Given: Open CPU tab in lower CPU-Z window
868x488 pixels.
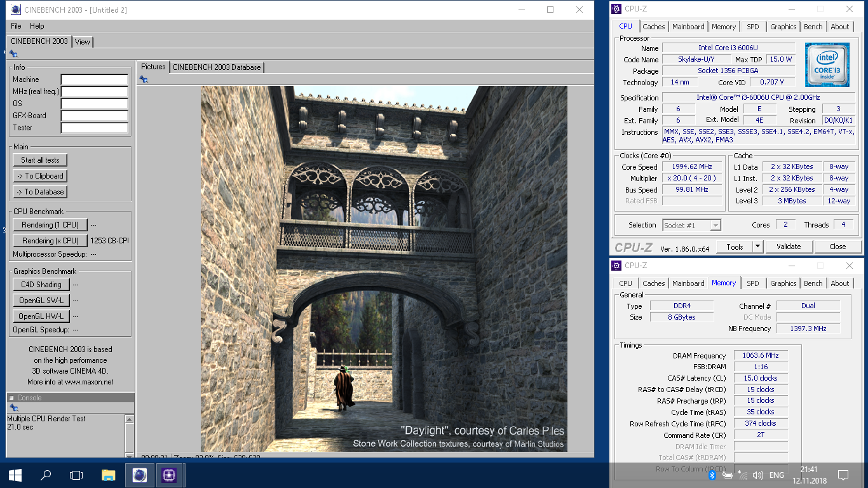Looking at the screenshot, I should pyautogui.click(x=626, y=283).
